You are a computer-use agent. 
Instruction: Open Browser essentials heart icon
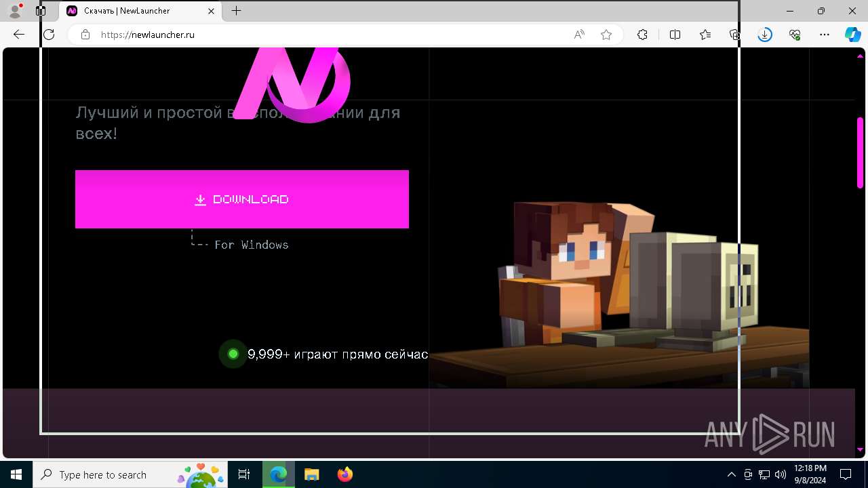click(795, 35)
